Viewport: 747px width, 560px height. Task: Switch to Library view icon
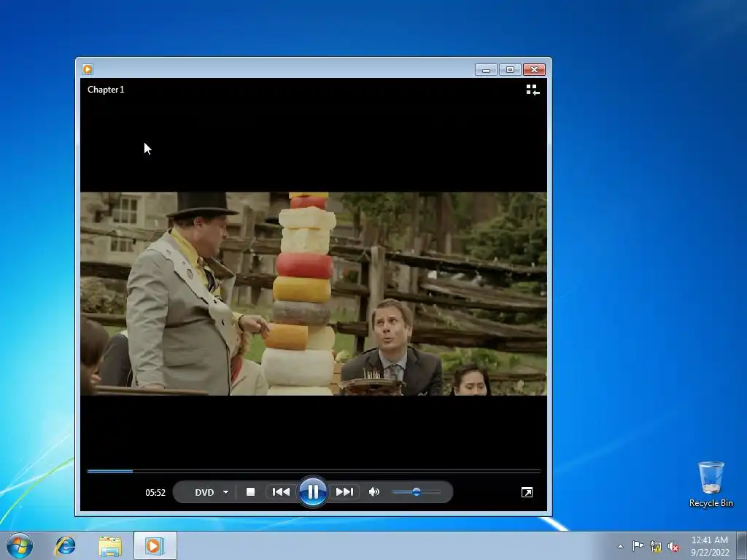point(533,90)
